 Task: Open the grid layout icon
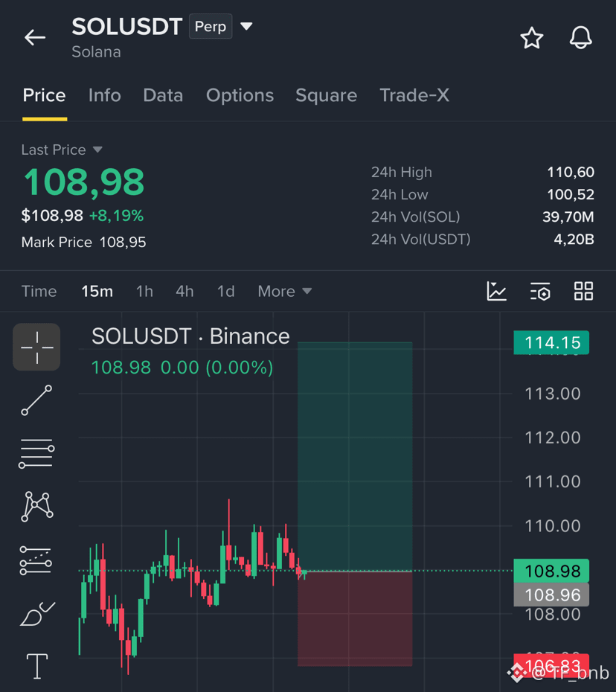click(x=583, y=291)
